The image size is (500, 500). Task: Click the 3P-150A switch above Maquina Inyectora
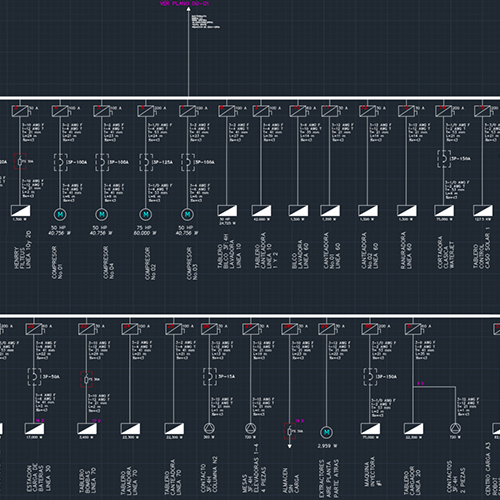click(x=370, y=377)
